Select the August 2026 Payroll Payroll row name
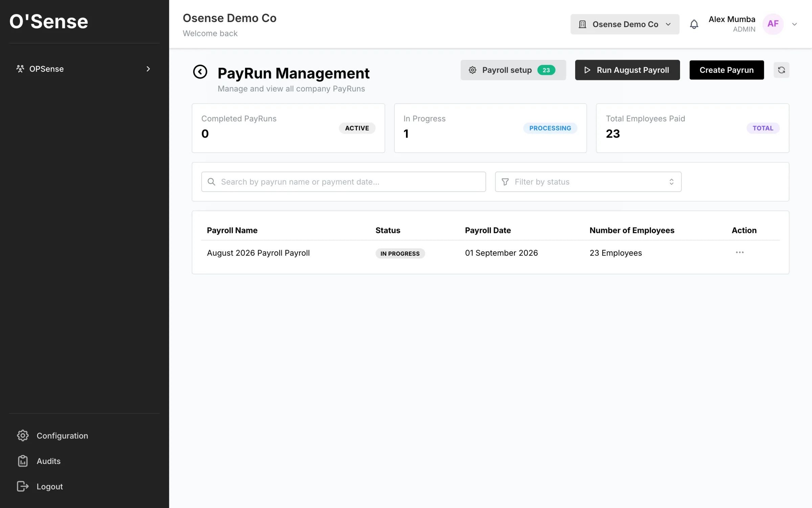 click(x=258, y=253)
